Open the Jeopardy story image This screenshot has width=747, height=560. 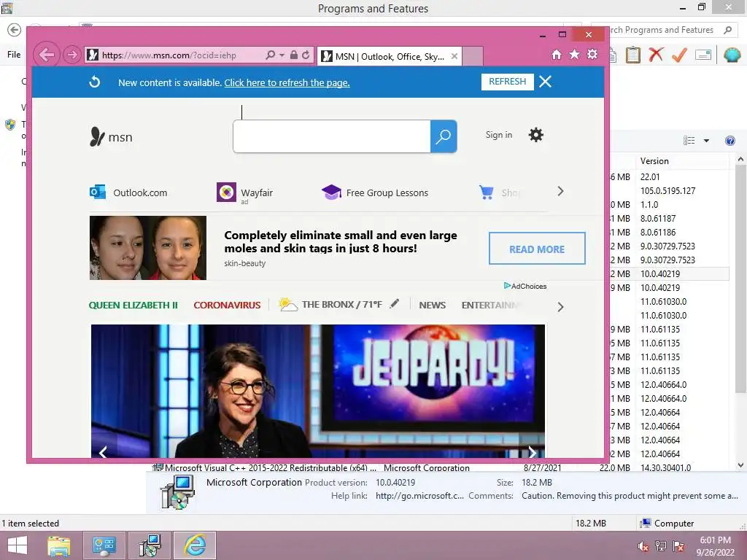(x=318, y=391)
